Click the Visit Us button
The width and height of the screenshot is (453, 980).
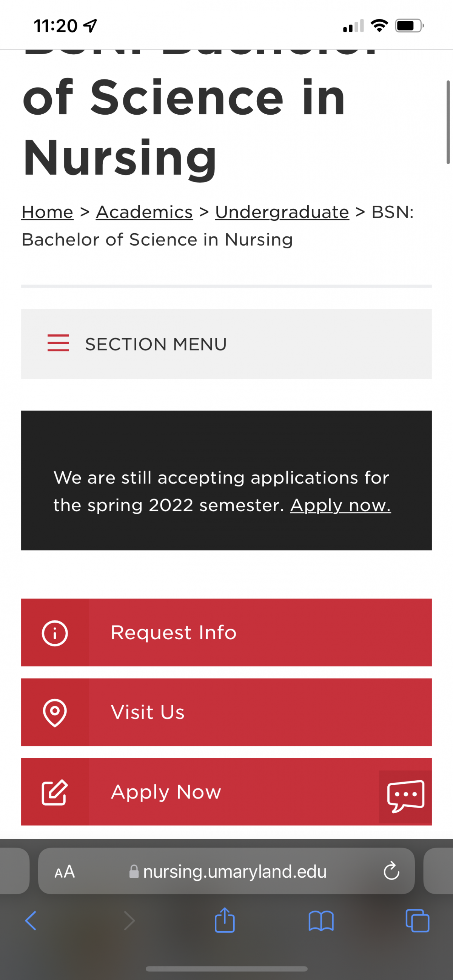[226, 712]
